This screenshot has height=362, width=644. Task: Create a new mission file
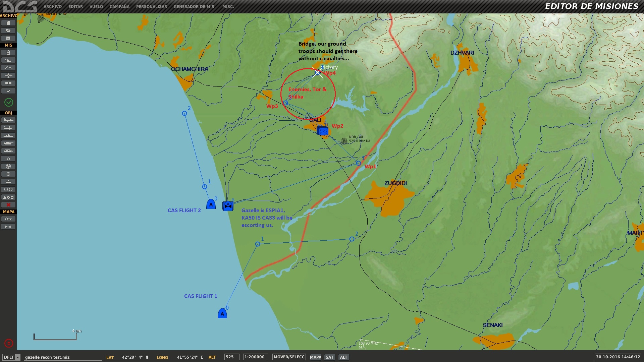[x=8, y=23]
